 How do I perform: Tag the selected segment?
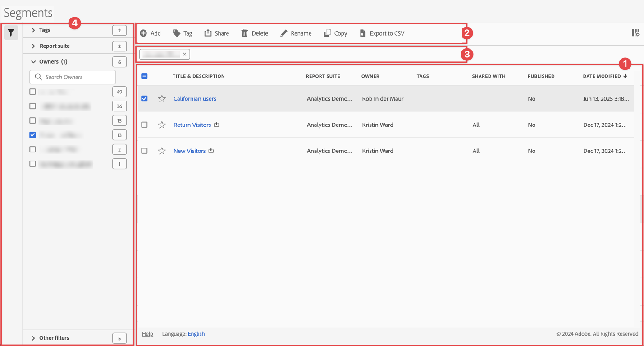[x=183, y=33]
